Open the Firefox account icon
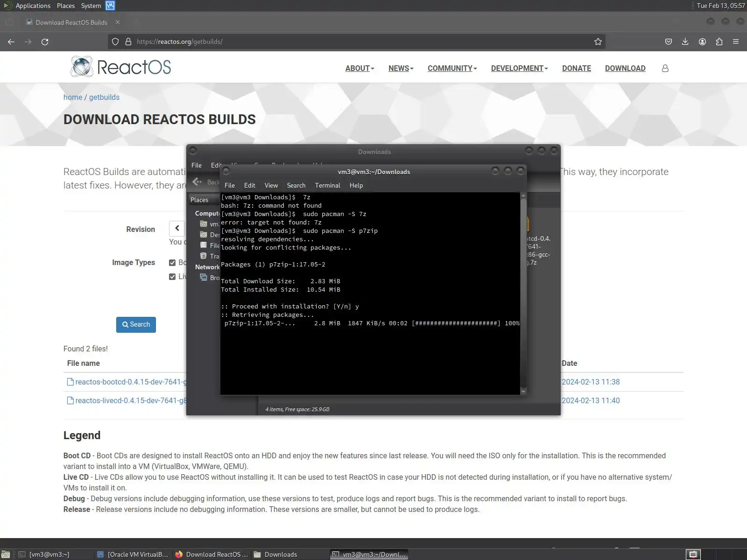747x560 pixels. click(x=702, y=42)
